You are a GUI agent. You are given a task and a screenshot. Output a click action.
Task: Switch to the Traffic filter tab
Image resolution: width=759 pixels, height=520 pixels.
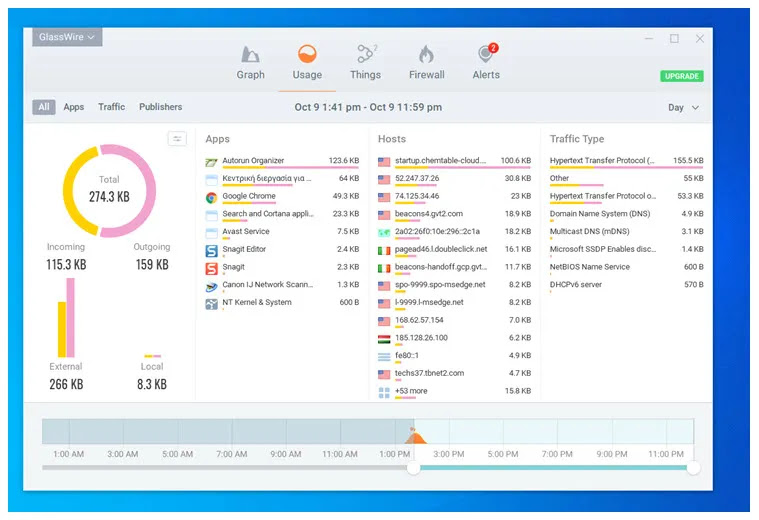pyautogui.click(x=111, y=107)
